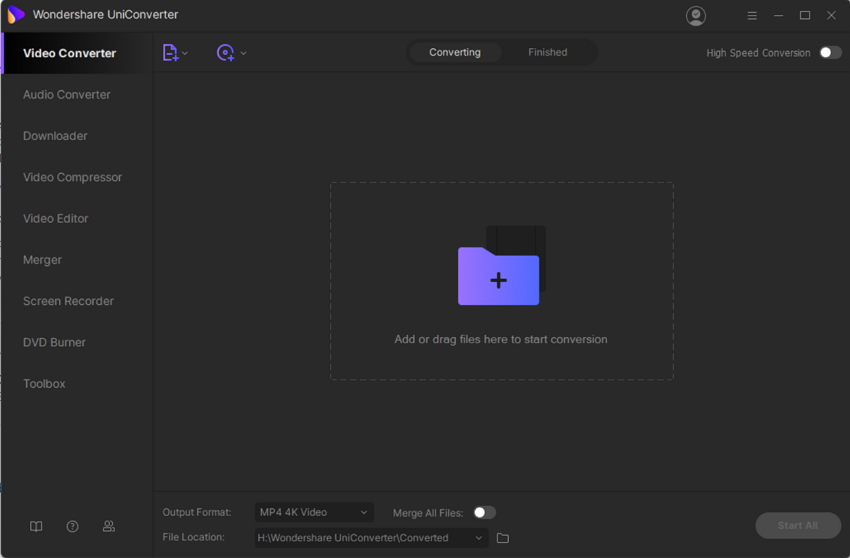This screenshot has width=850, height=558.
Task: Switch to the Finished tab
Action: click(547, 52)
